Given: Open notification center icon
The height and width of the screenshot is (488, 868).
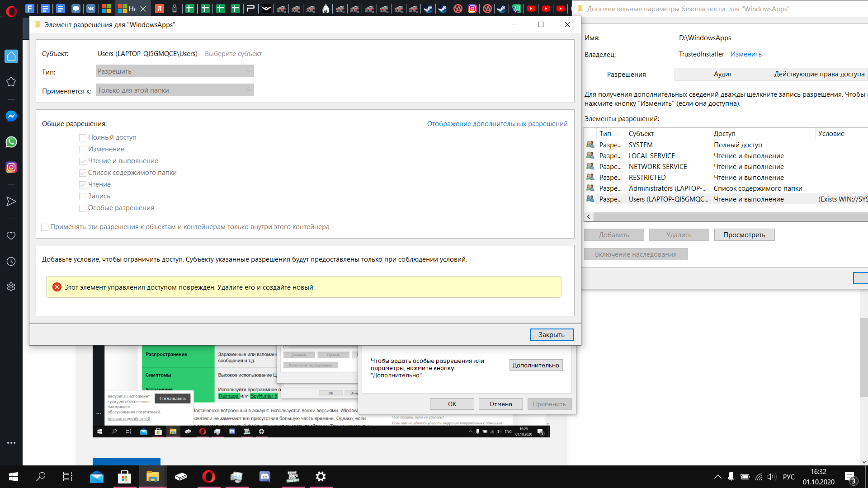Looking at the screenshot, I should point(850,477).
